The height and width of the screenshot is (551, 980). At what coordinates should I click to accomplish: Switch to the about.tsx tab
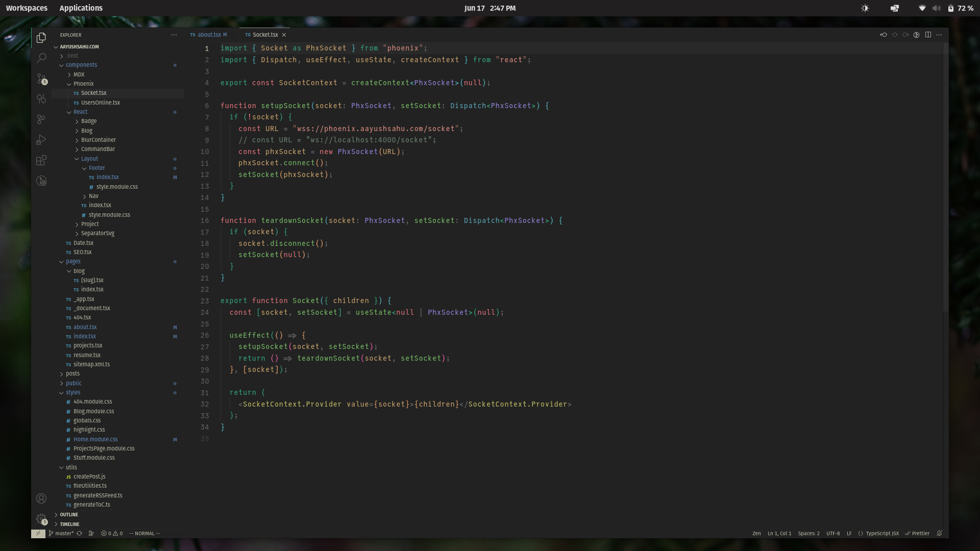coord(209,35)
